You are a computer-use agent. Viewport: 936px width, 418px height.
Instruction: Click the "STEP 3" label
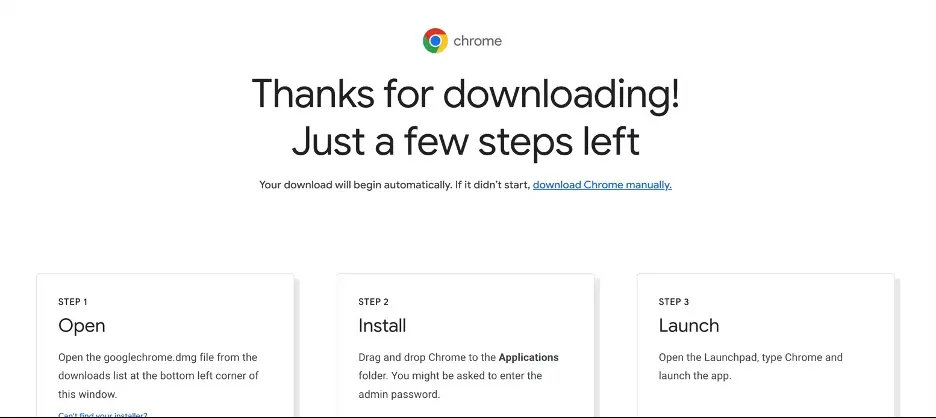(x=674, y=302)
